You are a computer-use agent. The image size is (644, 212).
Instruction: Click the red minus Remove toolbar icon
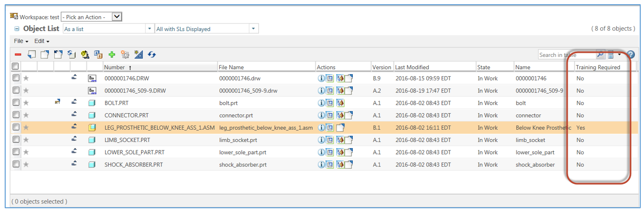18,55
